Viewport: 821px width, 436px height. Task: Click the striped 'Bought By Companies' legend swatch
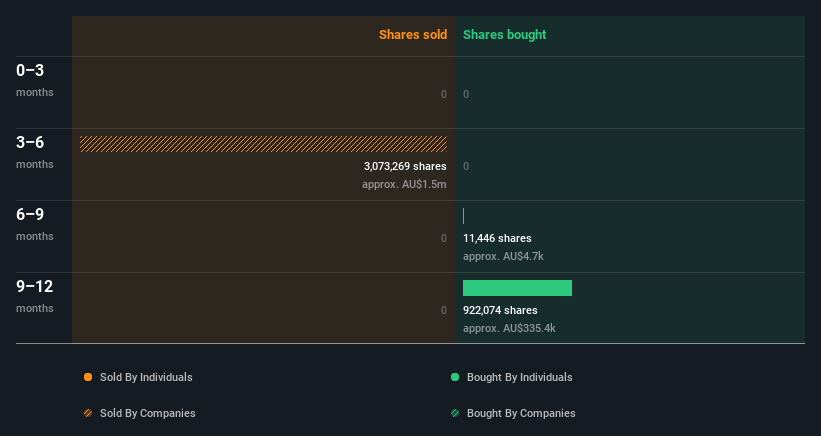coord(455,413)
